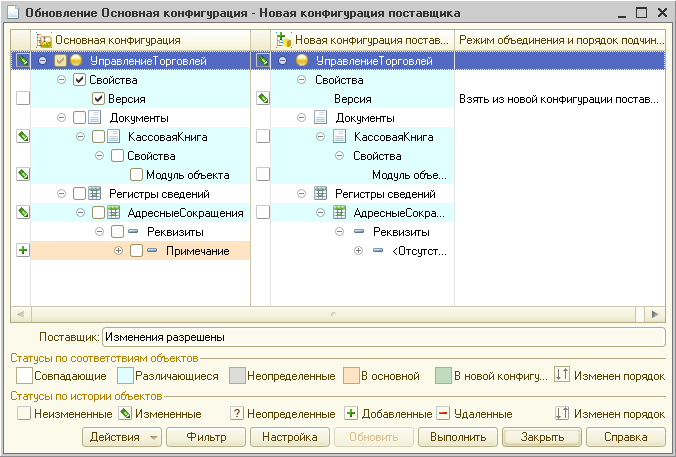The height and width of the screenshot is (457, 676).
Task: Click the АдресныеСокращения table icon in right pane
Action: 339,213
